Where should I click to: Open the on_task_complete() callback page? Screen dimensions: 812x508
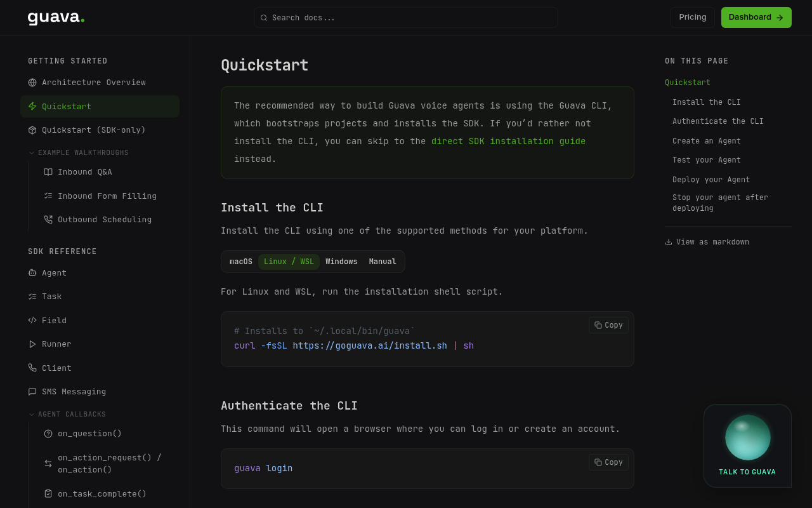click(108, 493)
